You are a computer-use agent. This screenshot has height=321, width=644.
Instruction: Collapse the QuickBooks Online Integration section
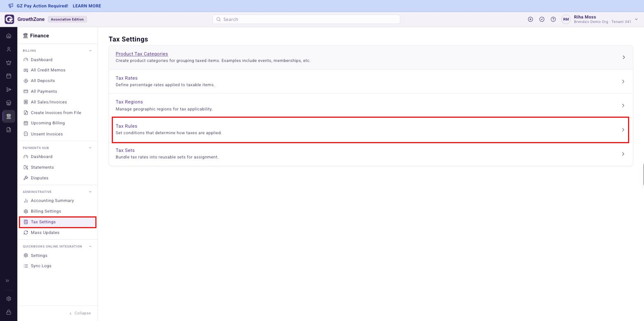pyautogui.click(x=90, y=246)
